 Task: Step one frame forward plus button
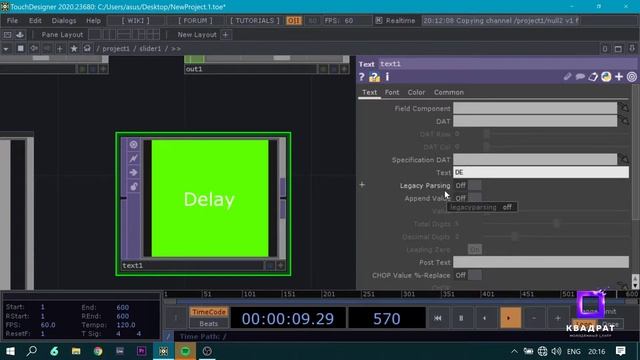coord(558,318)
